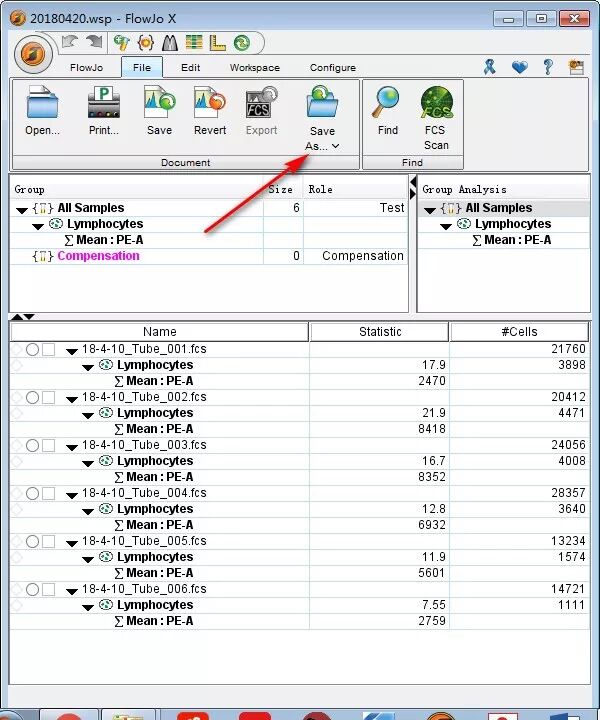
Task: Select the circle radio for 18-4-10_Tube_001.fcs
Action: click(x=32, y=349)
